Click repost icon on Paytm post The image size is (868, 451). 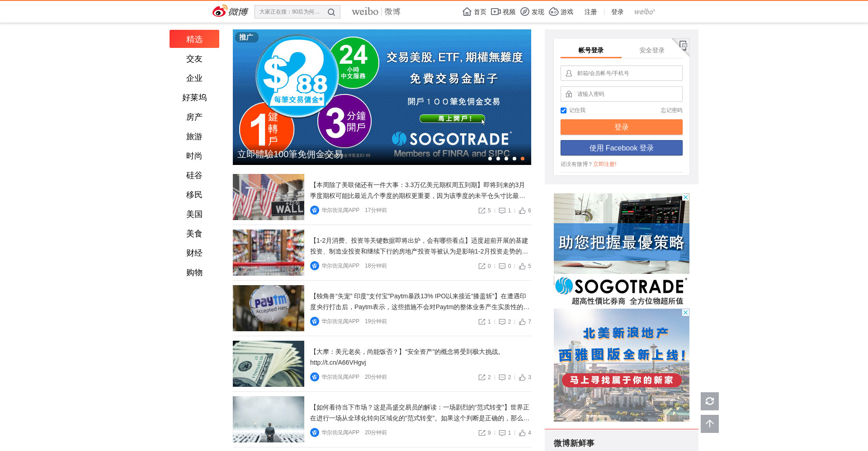482,322
